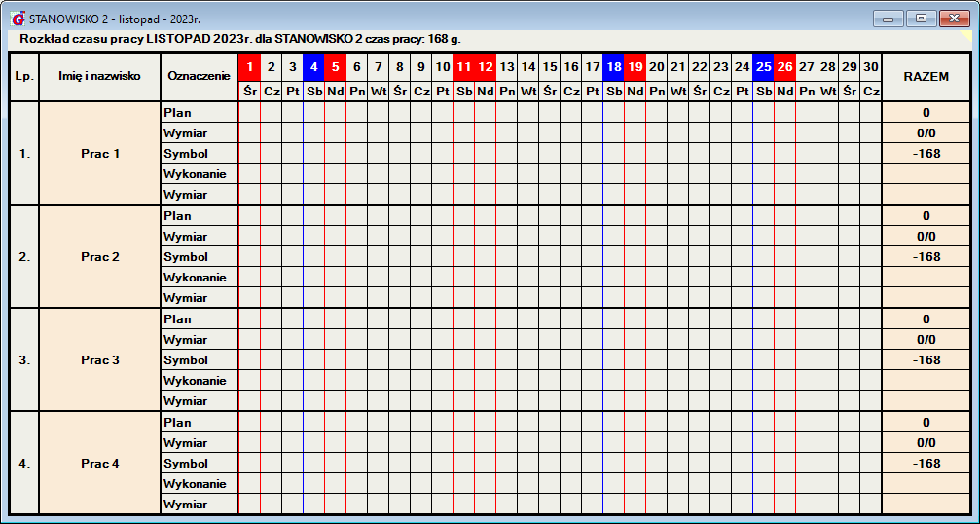
Task: Click the Imię i nazwisko column header
Action: point(99,76)
